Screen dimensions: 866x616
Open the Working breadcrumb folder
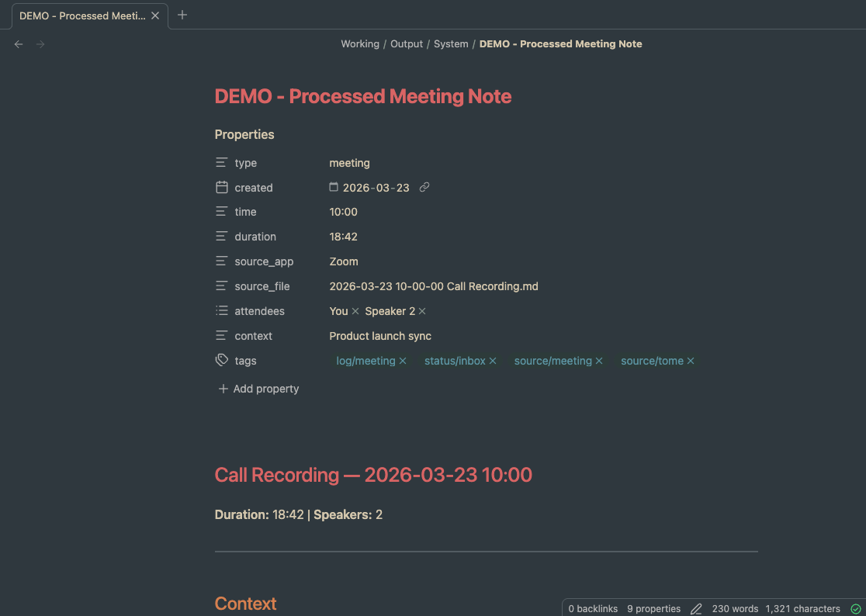pos(360,43)
